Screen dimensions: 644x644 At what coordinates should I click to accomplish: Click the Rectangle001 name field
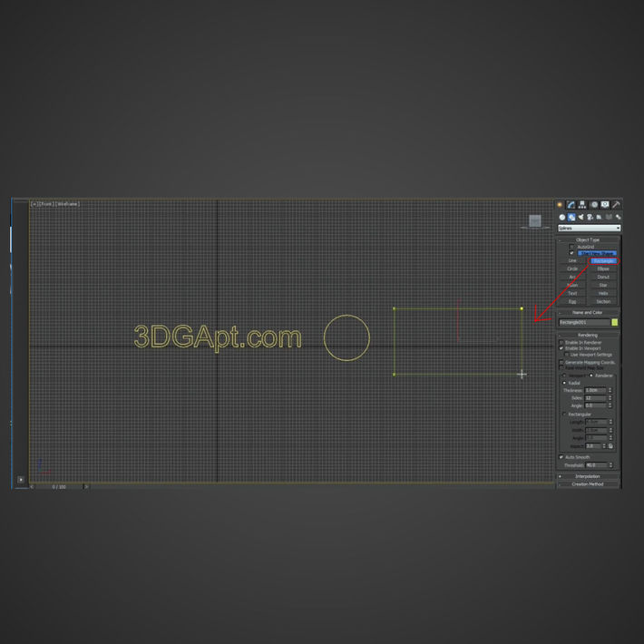pyautogui.click(x=584, y=322)
